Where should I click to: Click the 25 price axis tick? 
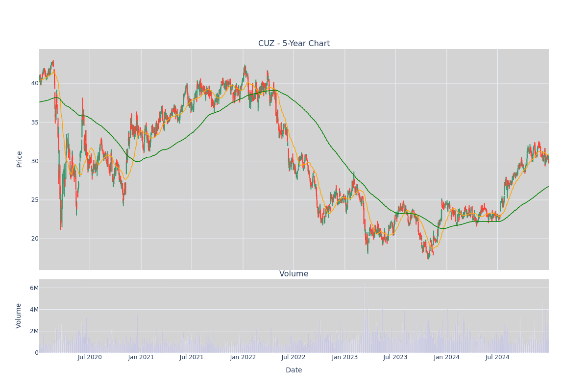[35, 199]
